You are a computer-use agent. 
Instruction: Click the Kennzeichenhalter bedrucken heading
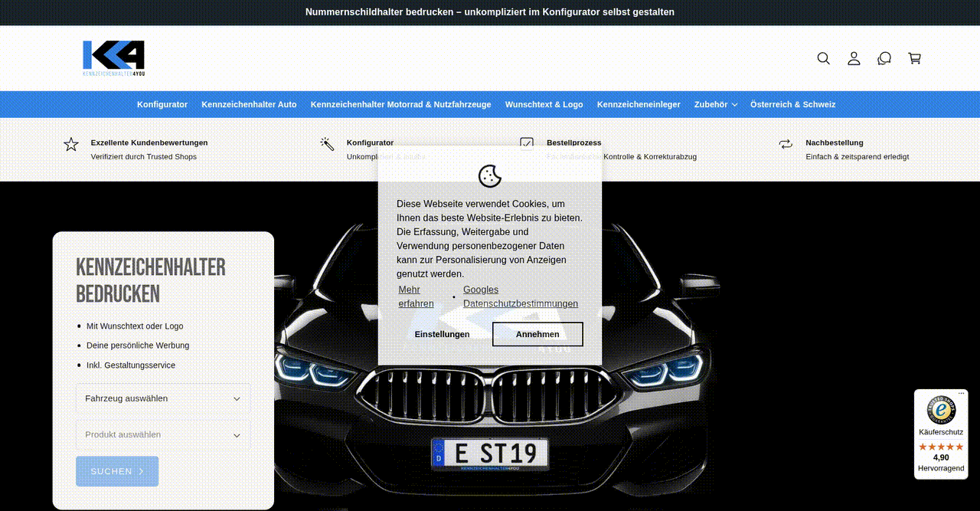point(151,280)
